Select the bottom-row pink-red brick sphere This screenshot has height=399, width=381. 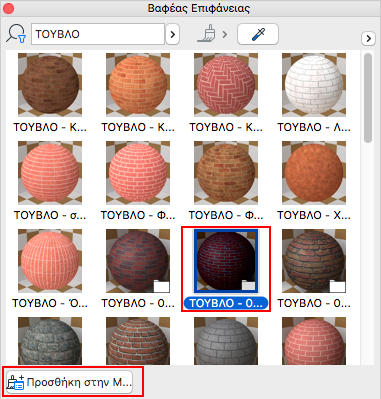coord(314,341)
